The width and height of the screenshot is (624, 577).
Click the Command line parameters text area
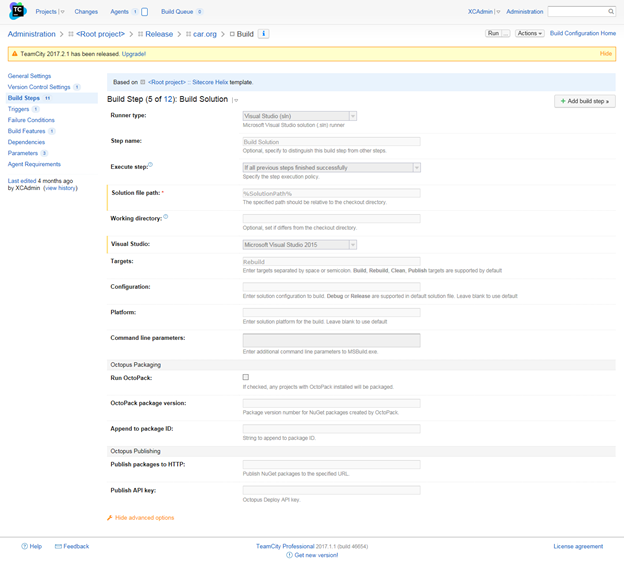click(x=332, y=340)
